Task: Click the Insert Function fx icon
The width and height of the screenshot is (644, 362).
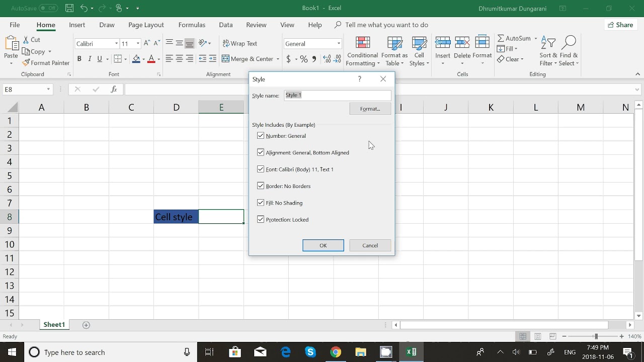Action: click(114, 89)
